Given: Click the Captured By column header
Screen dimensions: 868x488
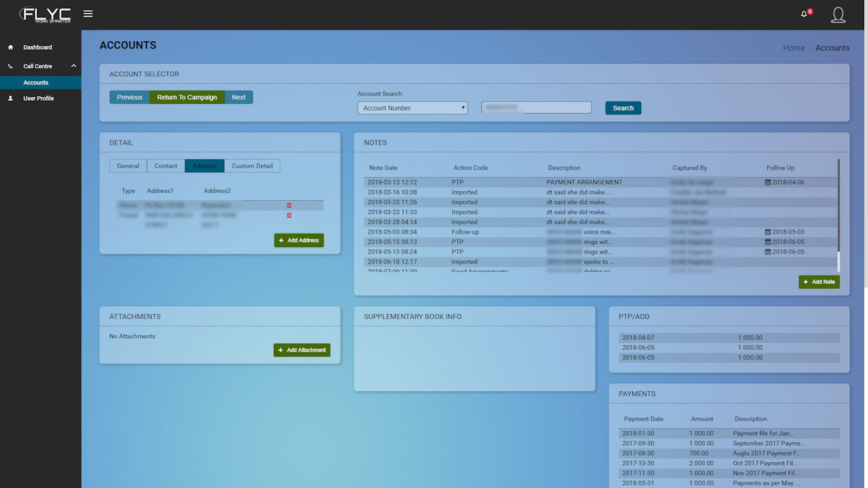Looking at the screenshot, I should click(x=690, y=168).
